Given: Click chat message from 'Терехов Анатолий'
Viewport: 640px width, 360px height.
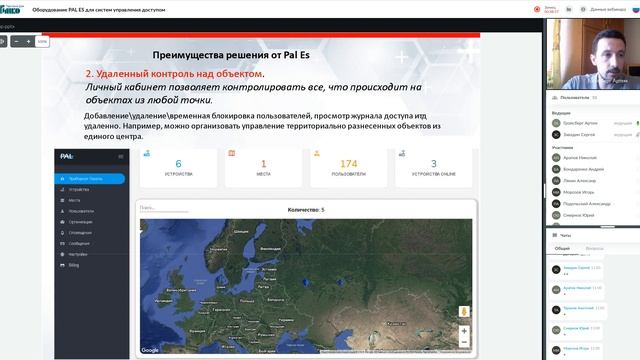Looking at the screenshot, I should [577, 310].
